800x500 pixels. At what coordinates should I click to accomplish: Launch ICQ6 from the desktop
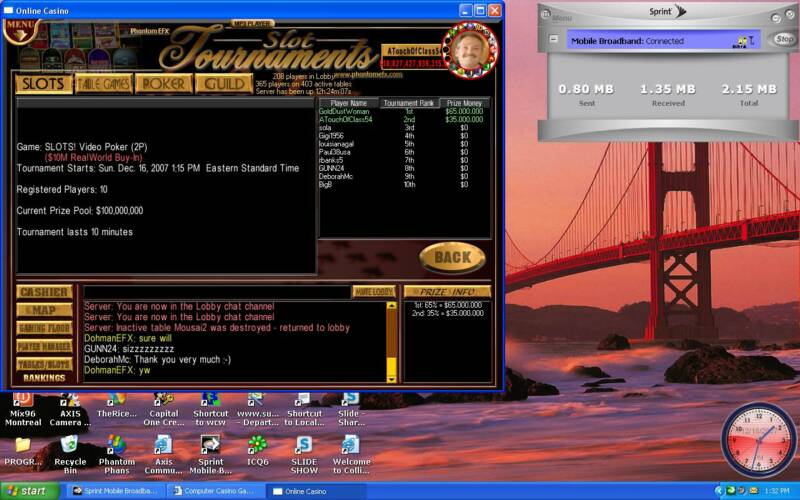point(258,452)
